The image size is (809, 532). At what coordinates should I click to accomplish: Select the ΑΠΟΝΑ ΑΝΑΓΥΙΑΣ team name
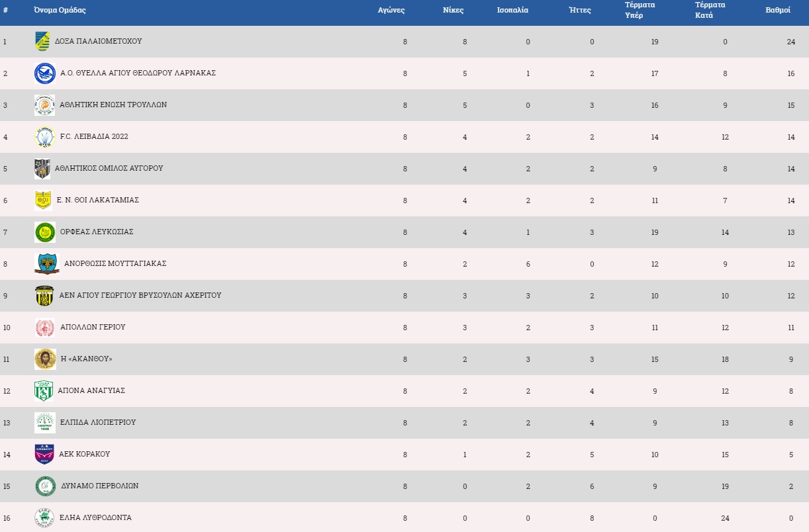[x=91, y=390]
